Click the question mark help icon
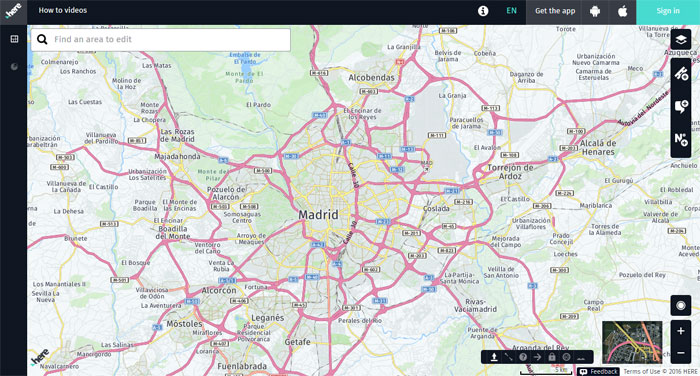This screenshot has width=700, height=376. point(523,357)
